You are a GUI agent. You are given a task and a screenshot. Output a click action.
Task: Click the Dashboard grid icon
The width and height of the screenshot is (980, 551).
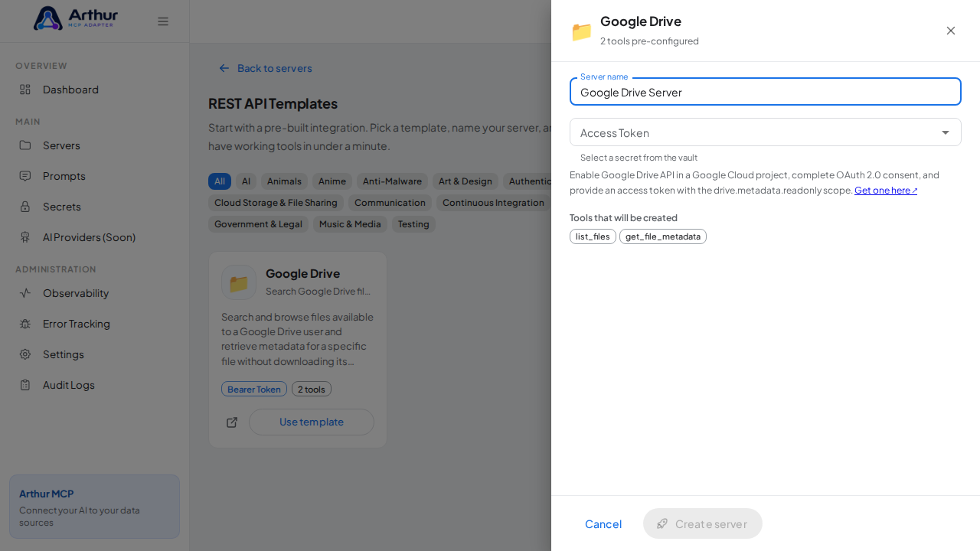click(x=25, y=90)
